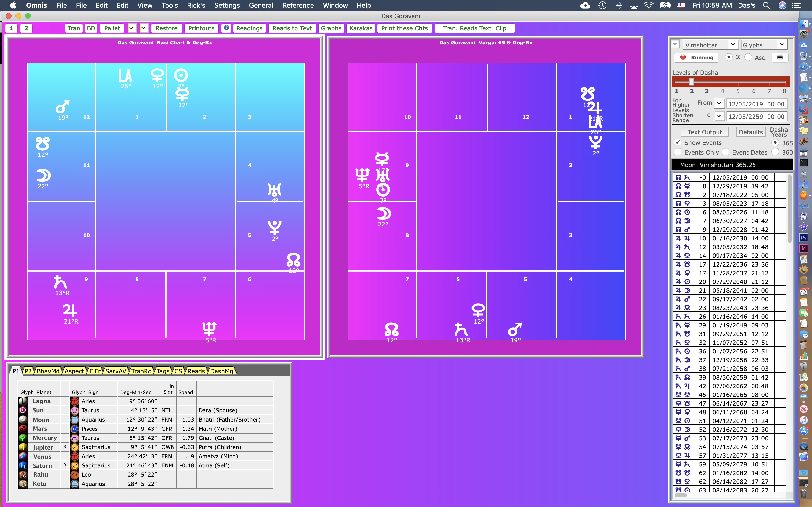Image resolution: width=812 pixels, height=507 pixels.
Task: Click the Photoshop icon in the dock
Action: (804, 238)
